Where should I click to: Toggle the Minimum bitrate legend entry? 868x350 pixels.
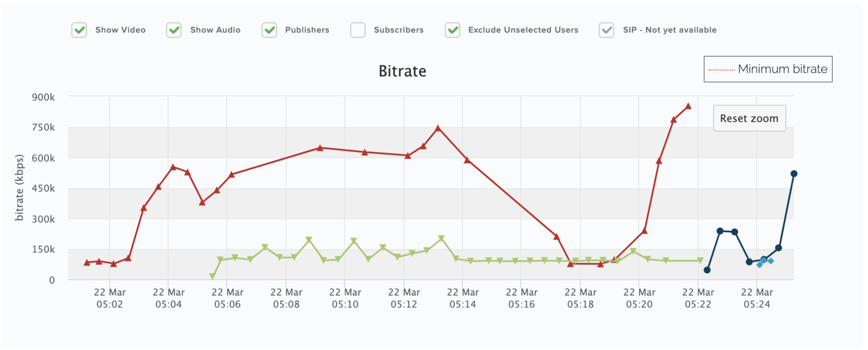pyautogui.click(x=768, y=69)
